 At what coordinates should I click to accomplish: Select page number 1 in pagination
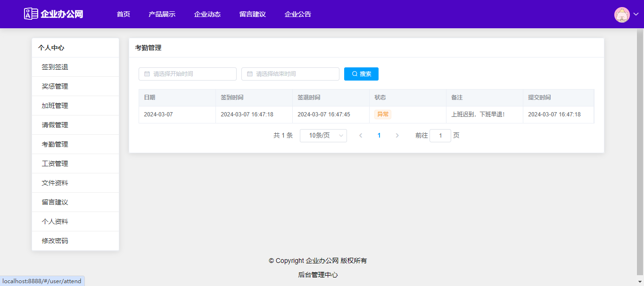coord(379,136)
